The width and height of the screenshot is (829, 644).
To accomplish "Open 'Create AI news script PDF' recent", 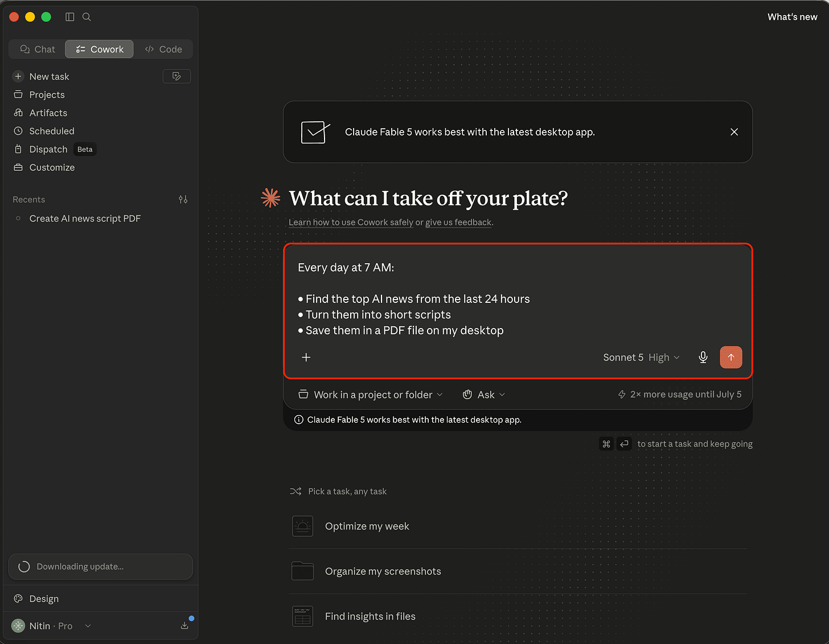I will [x=85, y=219].
